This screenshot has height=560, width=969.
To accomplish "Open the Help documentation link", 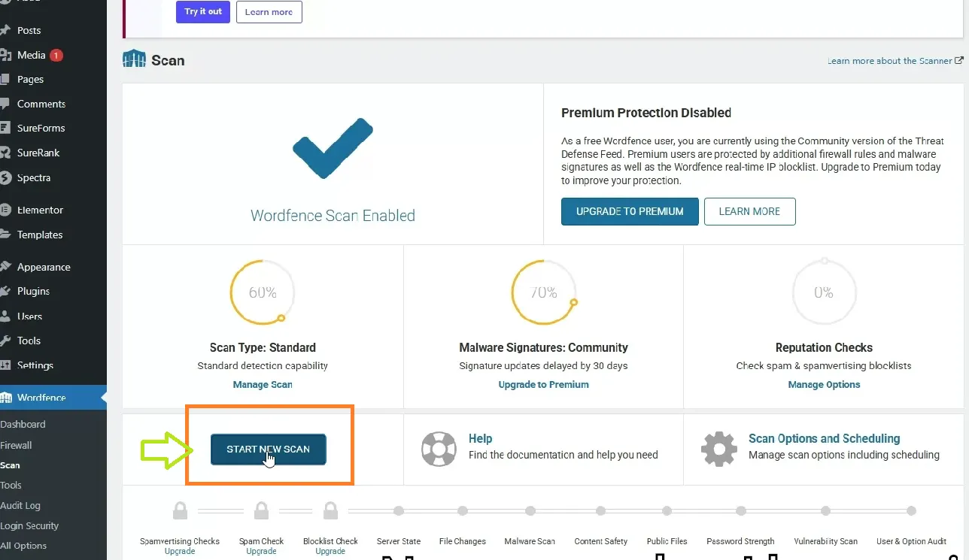I will point(480,438).
